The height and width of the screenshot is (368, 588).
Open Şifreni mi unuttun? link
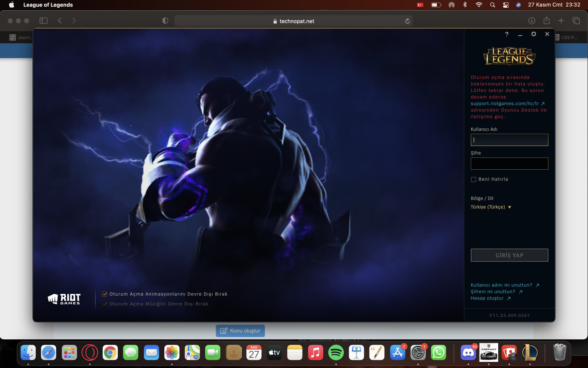click(x=496, y=292)
